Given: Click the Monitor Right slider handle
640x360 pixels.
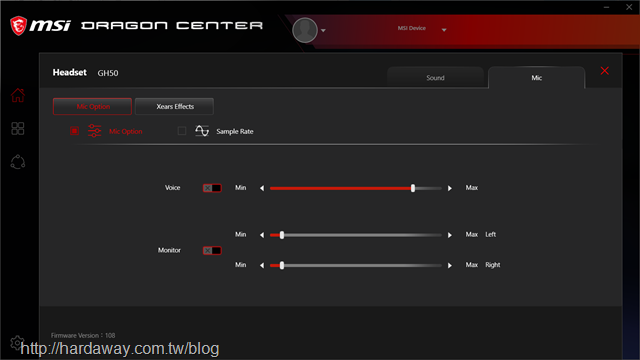Looking at the screenshot, I should [x=282, y=265].
